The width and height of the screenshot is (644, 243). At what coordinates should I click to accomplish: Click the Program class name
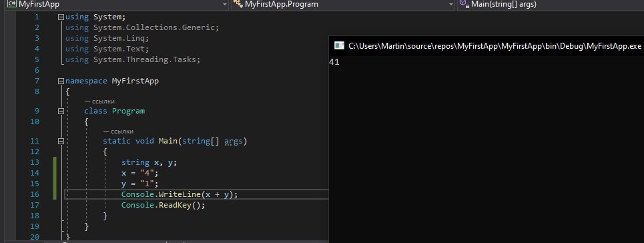129,111
